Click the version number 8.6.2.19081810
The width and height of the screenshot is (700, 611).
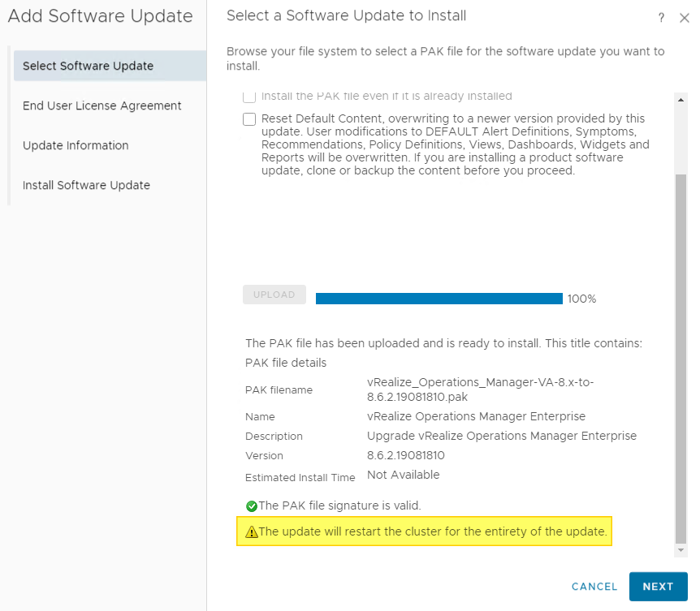click(405, 455)
